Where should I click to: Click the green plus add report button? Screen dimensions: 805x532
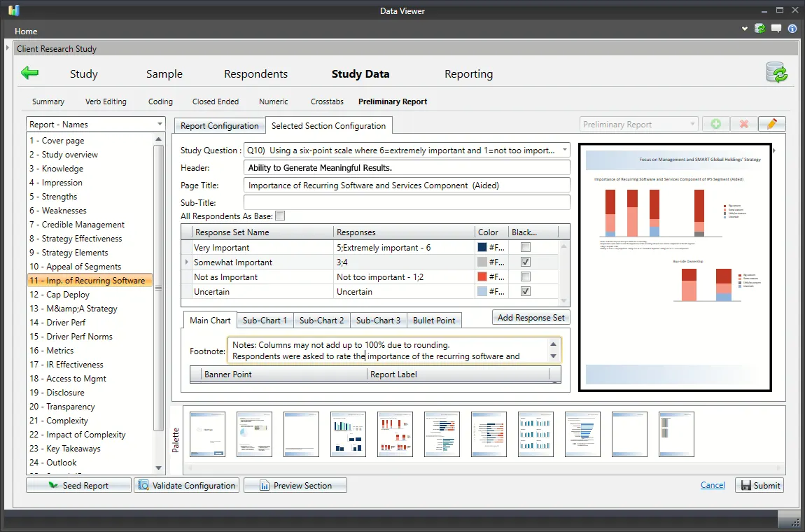point(715,125)
